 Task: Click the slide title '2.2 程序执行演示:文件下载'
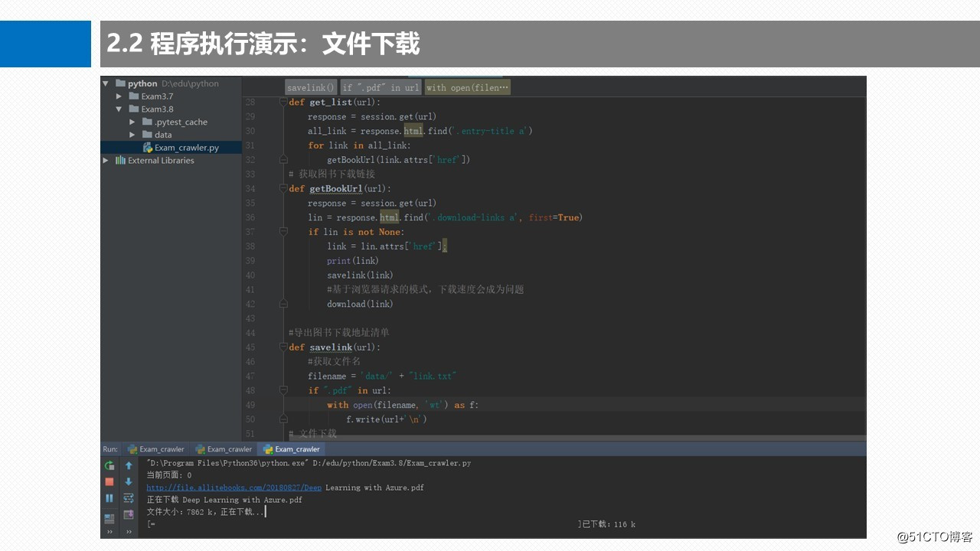pyautogui.click(x=263, y=44)
